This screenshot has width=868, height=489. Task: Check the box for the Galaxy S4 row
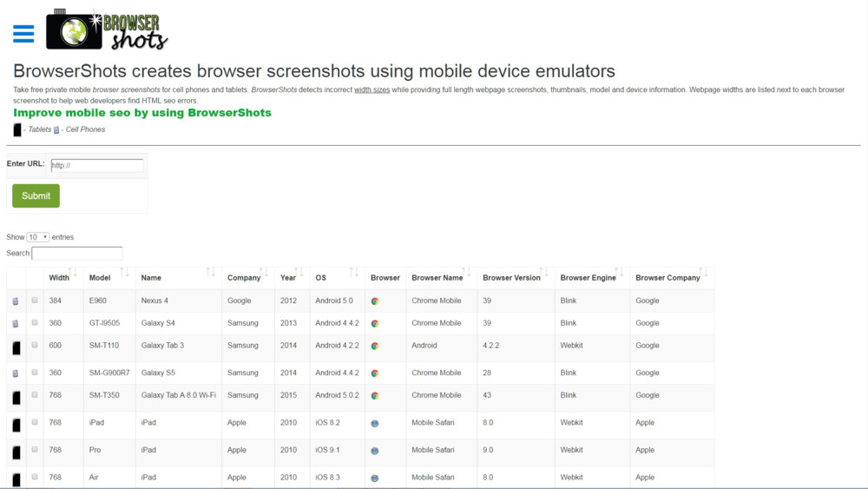[x=35, y=322]
